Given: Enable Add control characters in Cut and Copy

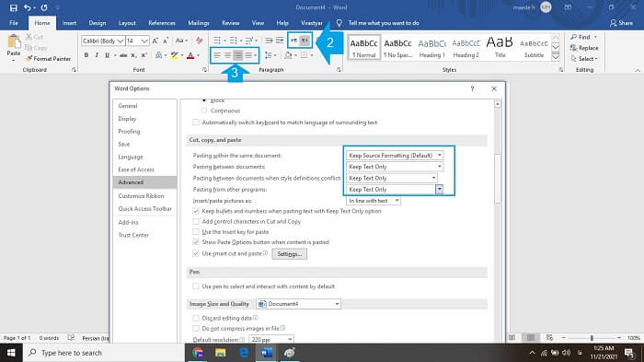Looking at the screenshot, I should click(x=196, y=221).
